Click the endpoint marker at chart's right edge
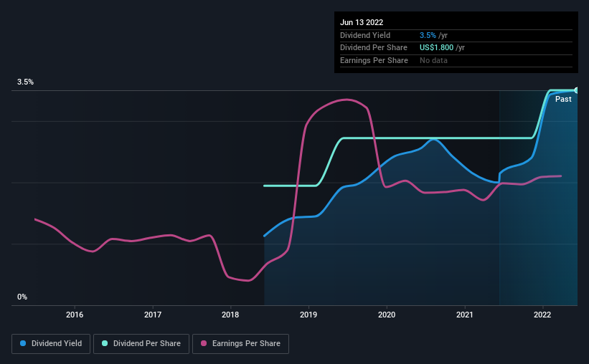This screenshot has width=589, height=364. 576,90
